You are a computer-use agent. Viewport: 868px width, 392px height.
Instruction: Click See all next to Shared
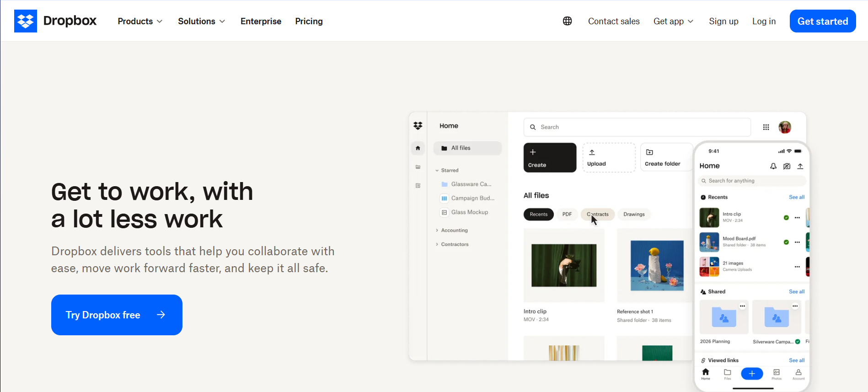tap(797, 291)
